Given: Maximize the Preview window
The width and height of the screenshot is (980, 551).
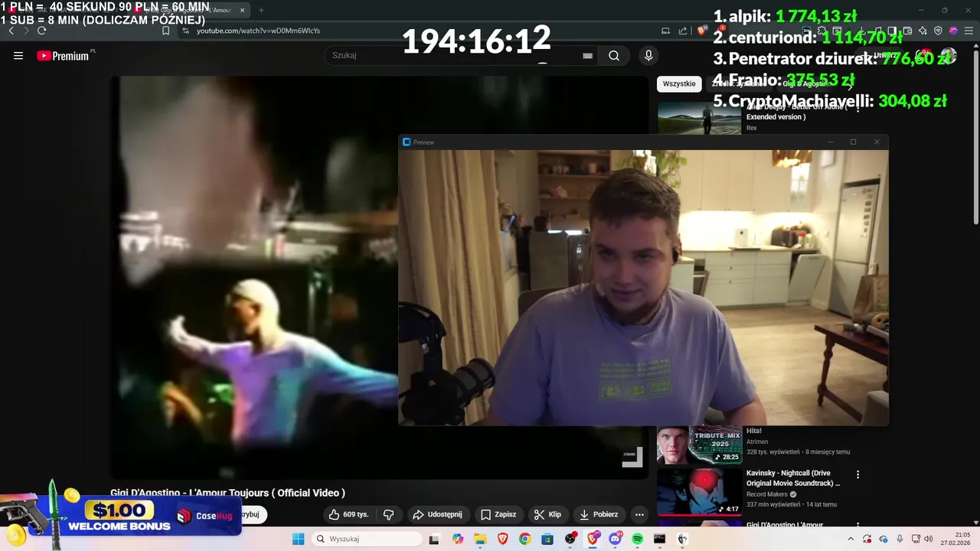Looking at the screenshot, I should pos(853,142).
